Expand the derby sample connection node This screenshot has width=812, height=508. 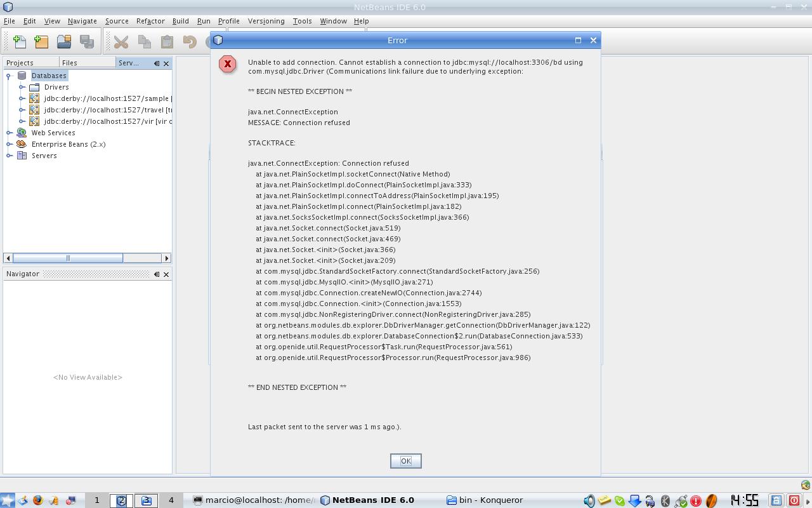pyautogui.click(x=22, y=98)
